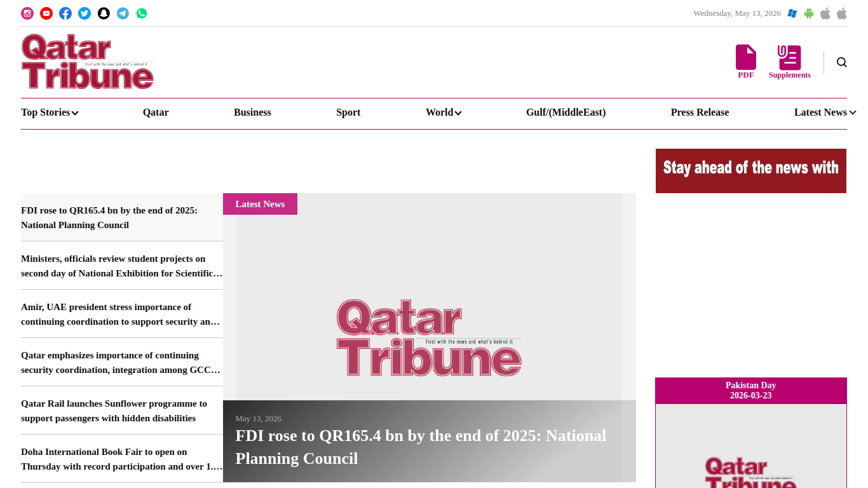The image size is (868, 488).
Task: Go to the Qatar section
Action: pos(156,112)
